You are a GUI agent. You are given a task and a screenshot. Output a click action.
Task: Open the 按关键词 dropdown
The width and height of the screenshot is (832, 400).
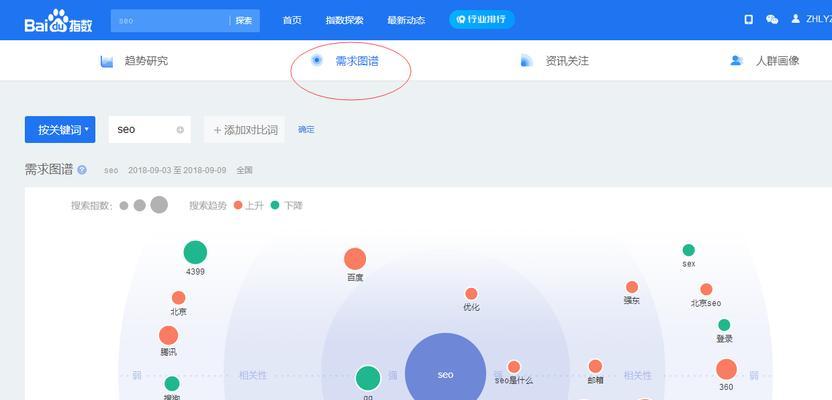coord(60,129)
